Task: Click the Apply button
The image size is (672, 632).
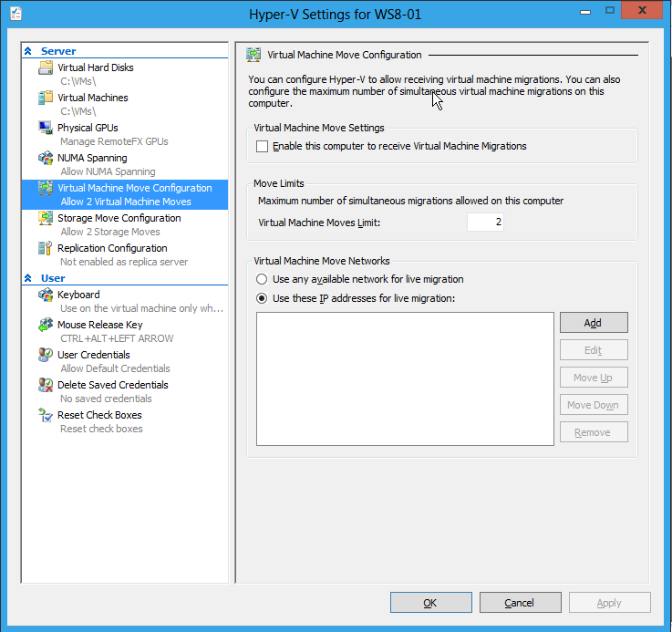Action: point(609,603)
